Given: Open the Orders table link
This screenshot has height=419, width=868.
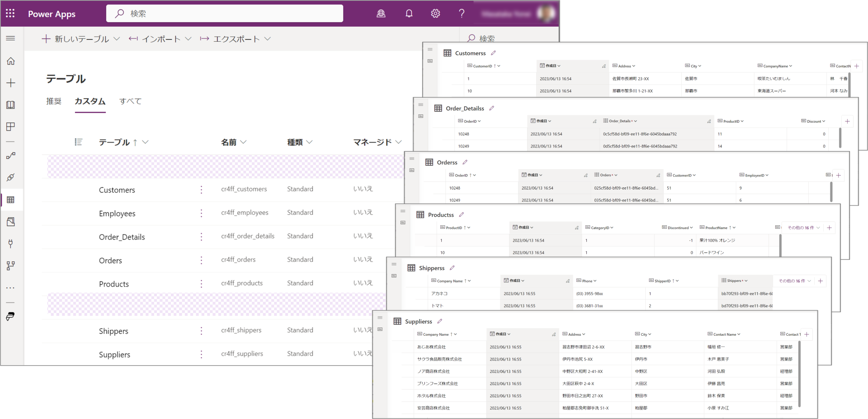Looking at the screenshot, I should 110,261.
